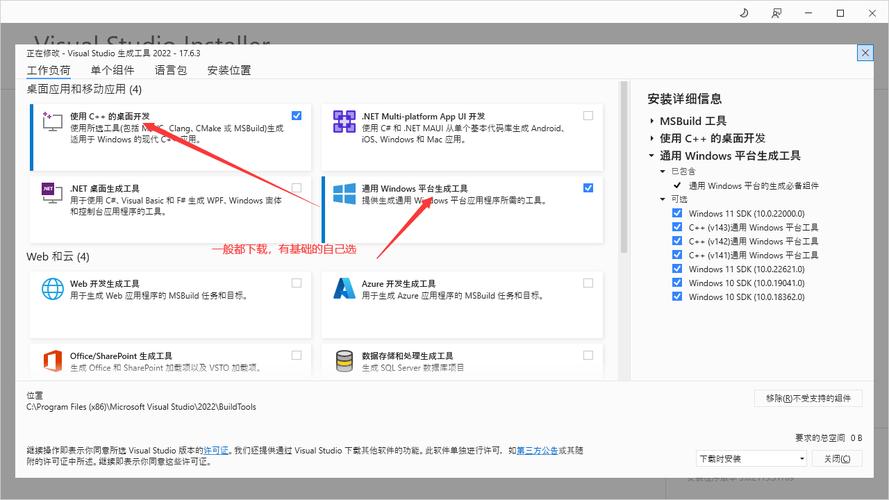Viewport: 889px width, 500px height.
Task: Click the database icon for 数据存储和处理生成工具
Action: (344, 361)
